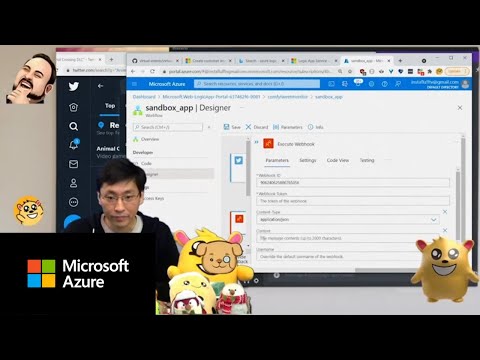Click the Webhook Token input field
Screen dimensions: 480x360
pyautogui.click(x=353, y=201)
